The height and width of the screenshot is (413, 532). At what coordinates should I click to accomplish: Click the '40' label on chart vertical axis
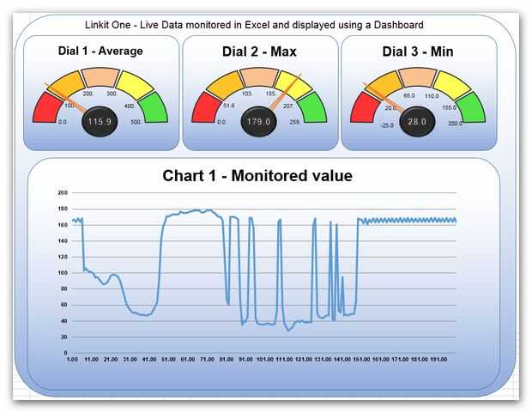pos(64,321)
